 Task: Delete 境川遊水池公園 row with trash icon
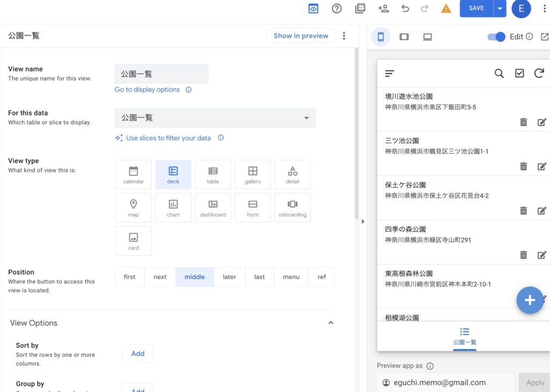coord(523,122)
